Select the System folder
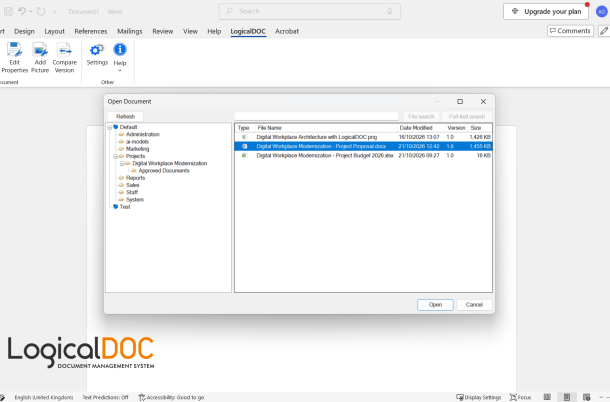This screenshot has height=402, width=610. click(x=135, y=200)
